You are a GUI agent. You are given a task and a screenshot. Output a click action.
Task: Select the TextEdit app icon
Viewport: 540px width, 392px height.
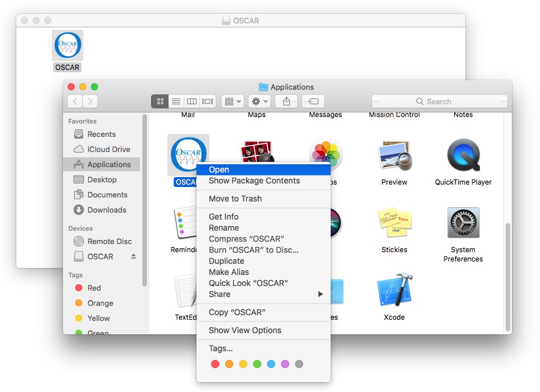pos(185,289)
